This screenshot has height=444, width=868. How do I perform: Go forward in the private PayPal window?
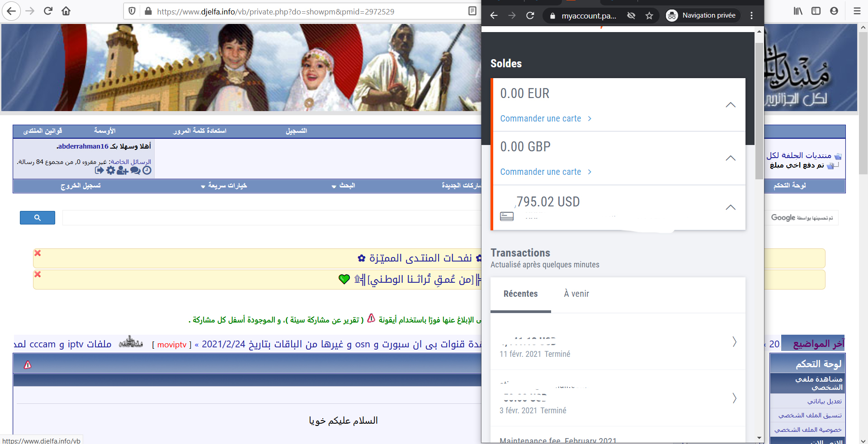point(512,16)
